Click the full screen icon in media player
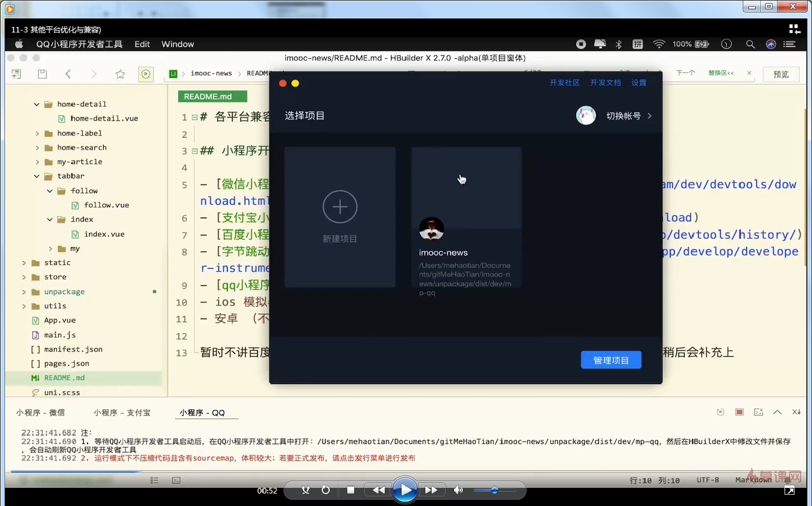This screenshot has width=812, height=506. pos(790,491)
